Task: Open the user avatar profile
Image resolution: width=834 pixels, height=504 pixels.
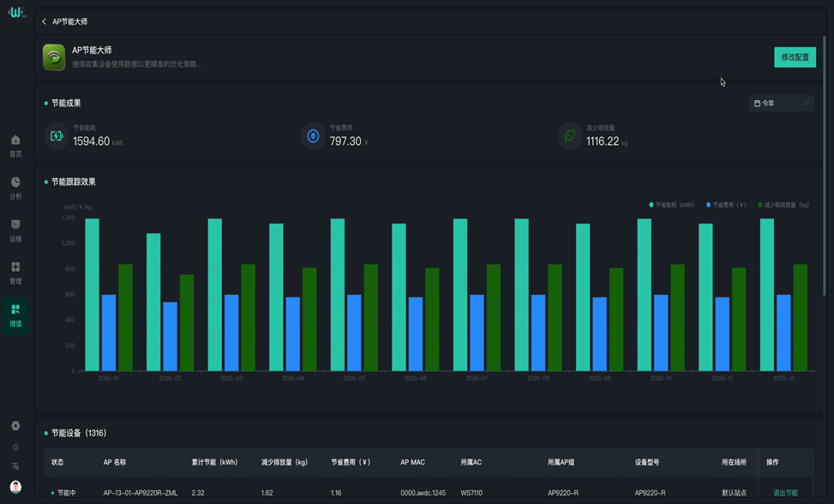Action: [15, 487]
